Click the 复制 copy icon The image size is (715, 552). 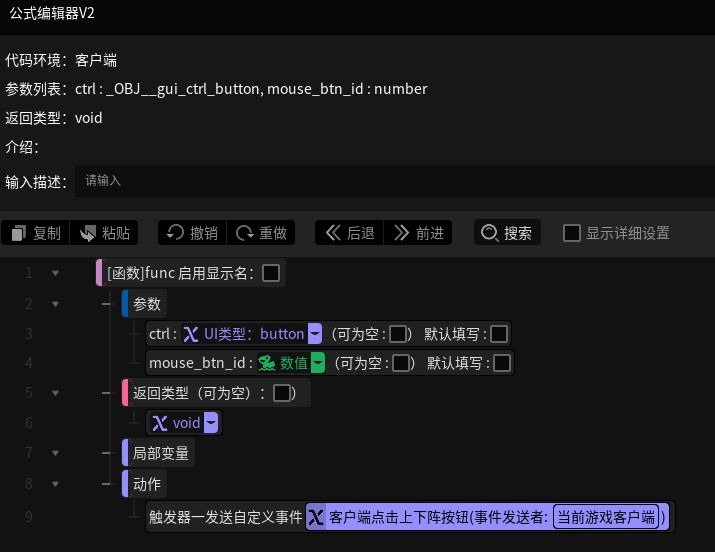19,233
